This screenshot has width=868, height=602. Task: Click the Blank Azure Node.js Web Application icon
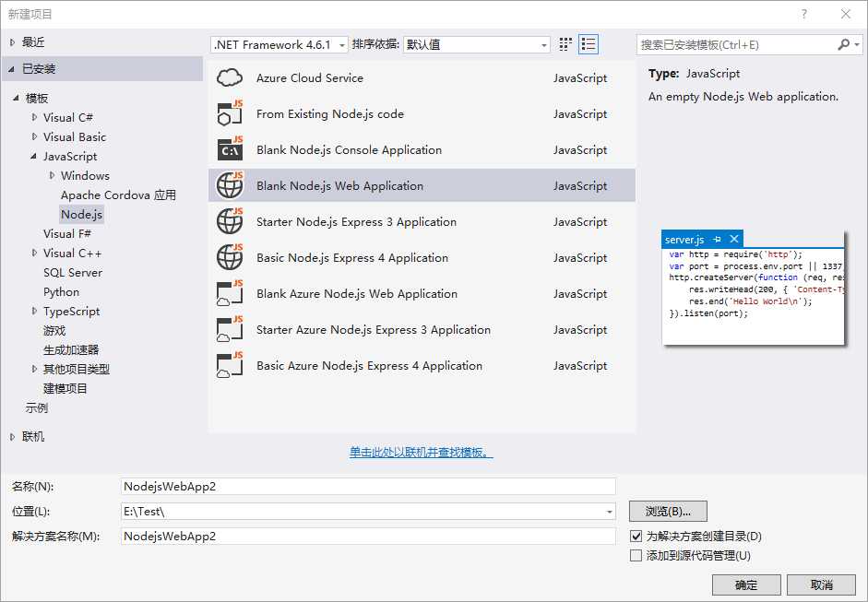coord(230,293)
